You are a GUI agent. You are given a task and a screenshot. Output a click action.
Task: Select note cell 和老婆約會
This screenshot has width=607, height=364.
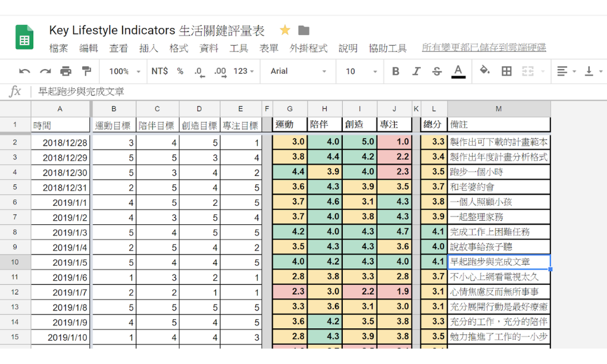499,187
